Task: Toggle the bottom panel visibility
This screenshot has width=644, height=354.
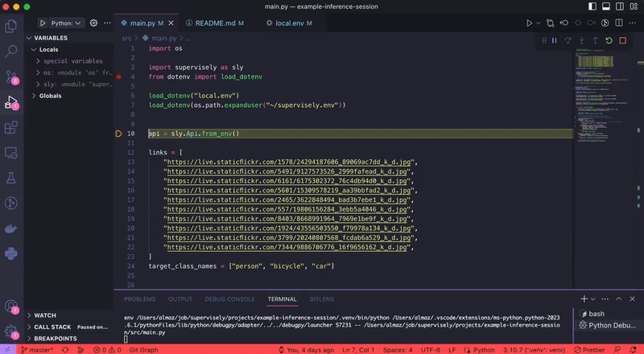Action: coord(606,6)
